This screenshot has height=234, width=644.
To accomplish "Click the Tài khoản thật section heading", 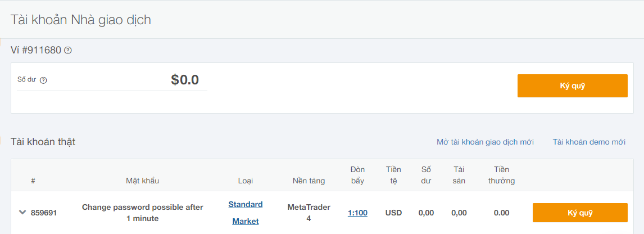I will tap(43, 142).
